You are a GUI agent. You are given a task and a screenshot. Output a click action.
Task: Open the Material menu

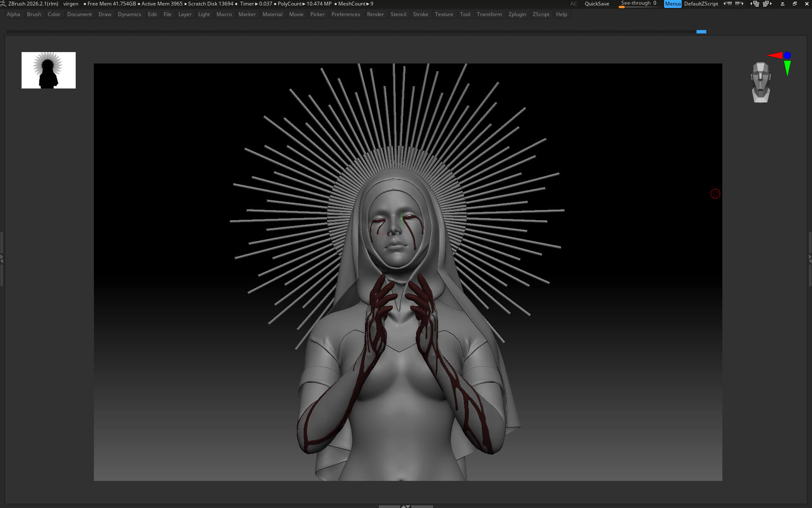click(272, 14)
